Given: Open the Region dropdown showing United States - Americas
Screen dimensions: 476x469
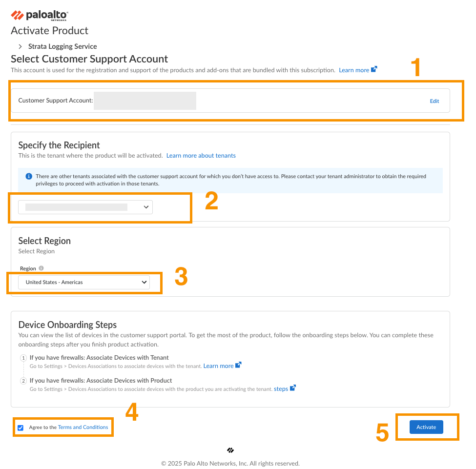Looking at the screenshot, I should pos(84,282).
